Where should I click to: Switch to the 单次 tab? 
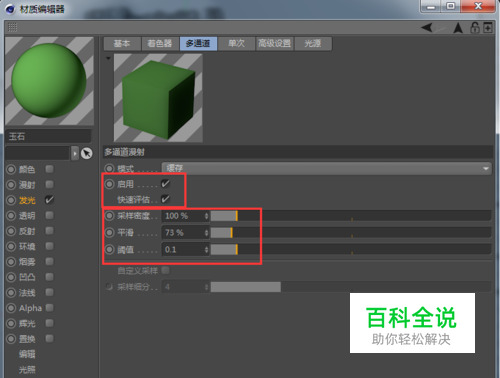[236, 43]
